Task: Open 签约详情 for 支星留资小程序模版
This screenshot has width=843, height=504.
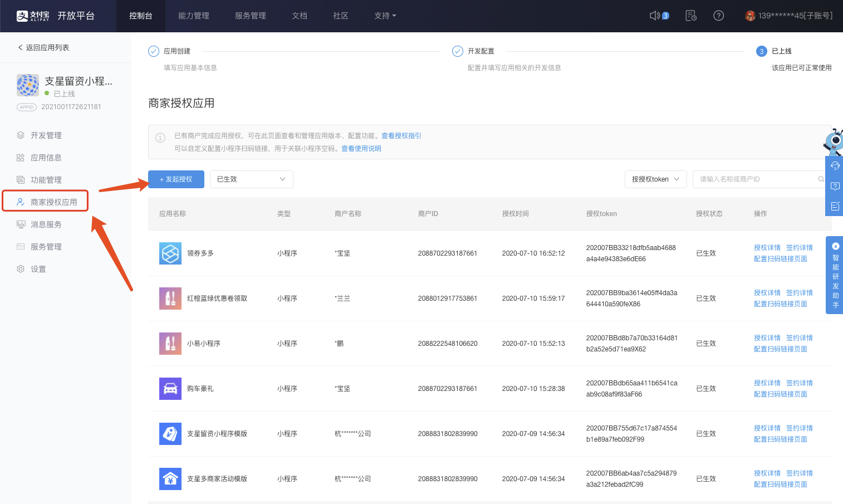Action: [800, 428]
